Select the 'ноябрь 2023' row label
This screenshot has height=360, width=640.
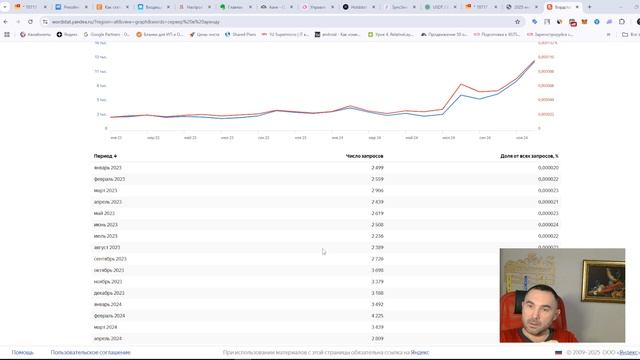click(108, 282)
